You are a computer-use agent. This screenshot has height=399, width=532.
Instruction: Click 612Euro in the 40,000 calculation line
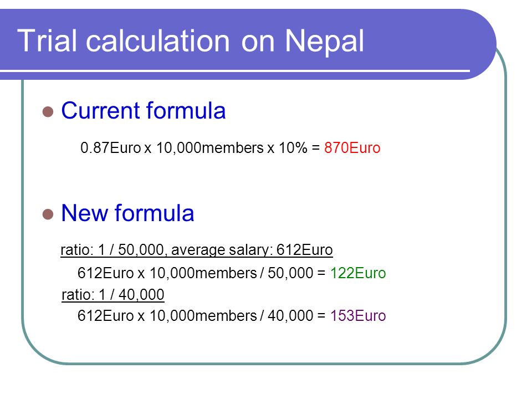tap(105, 315)
